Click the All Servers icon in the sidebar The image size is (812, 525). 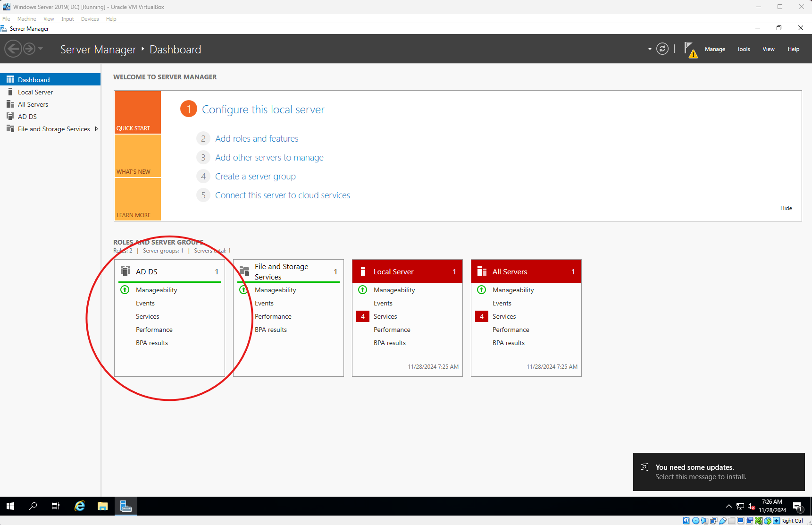click(10, 104)
